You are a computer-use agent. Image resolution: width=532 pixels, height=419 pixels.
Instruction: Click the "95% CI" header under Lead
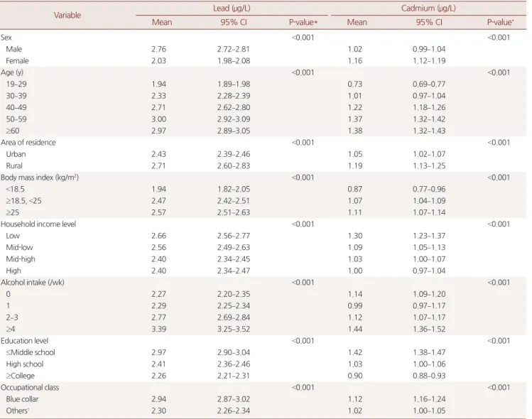[234, 23]
